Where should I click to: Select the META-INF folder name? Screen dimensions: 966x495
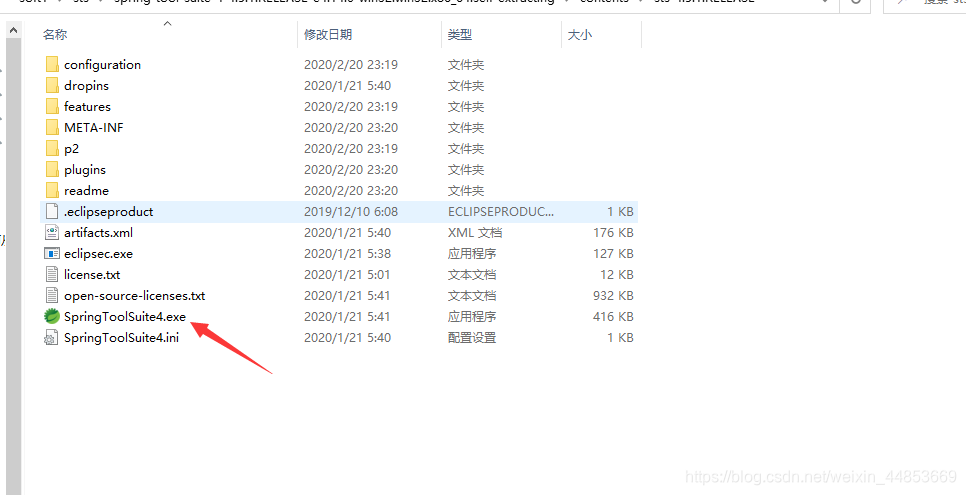click(94, 128)
